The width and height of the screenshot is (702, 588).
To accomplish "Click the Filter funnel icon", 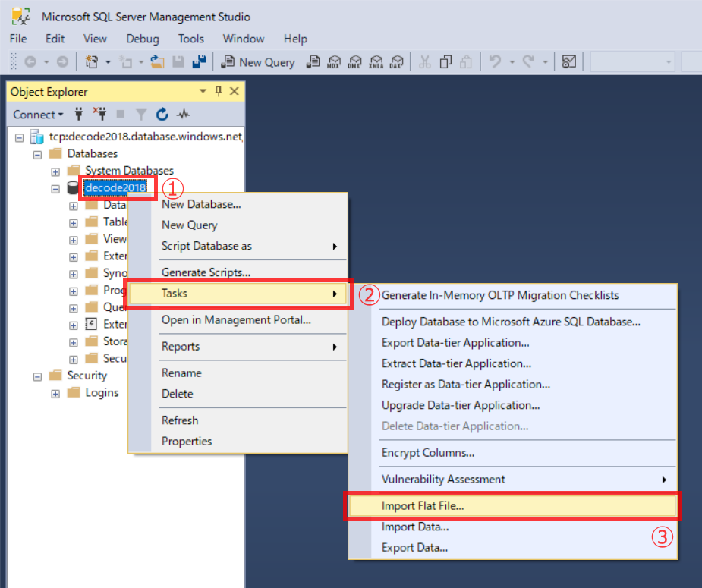I will tap(141, 115).
